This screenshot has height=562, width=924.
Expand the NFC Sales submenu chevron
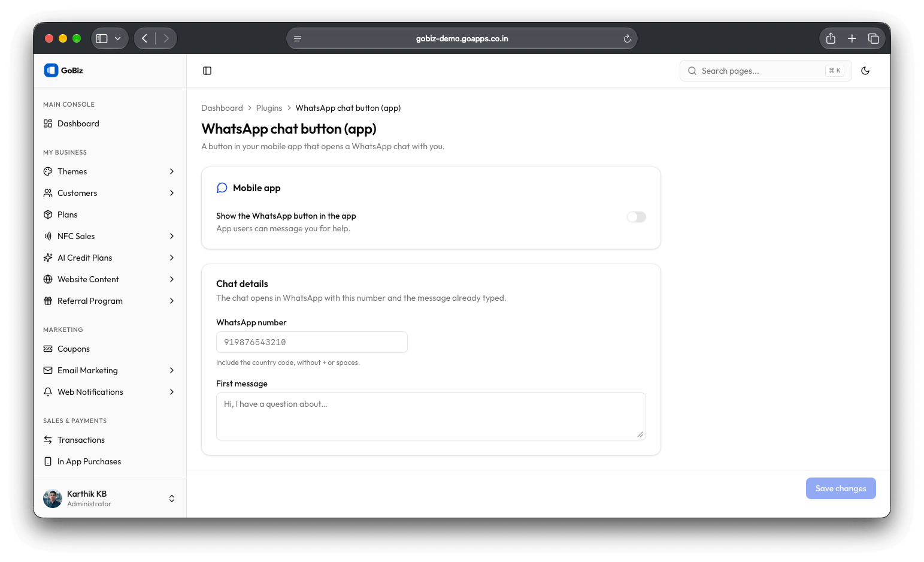click(172, 236)
